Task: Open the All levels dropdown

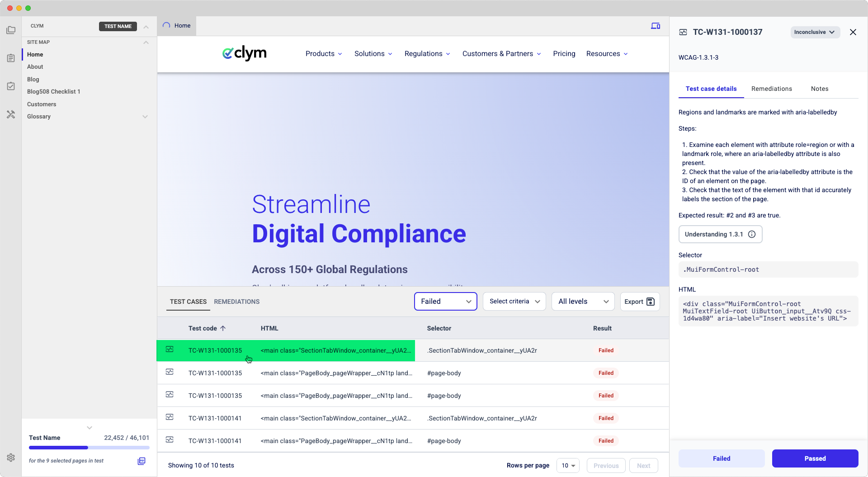Action: (583, 302)
